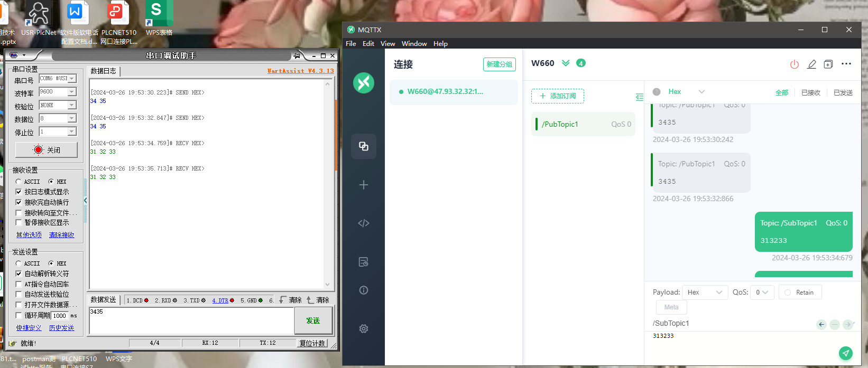The width and height of the screenshot is (868, 368).
Task: Open the Edit menu in MQTTX
Action: tap(368, 43)
